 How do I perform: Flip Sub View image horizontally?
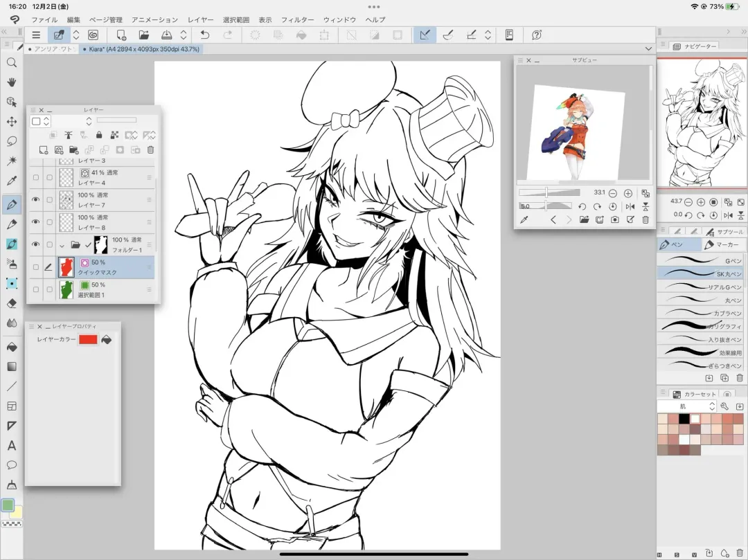pyautogui.click(x=630, y=207)
